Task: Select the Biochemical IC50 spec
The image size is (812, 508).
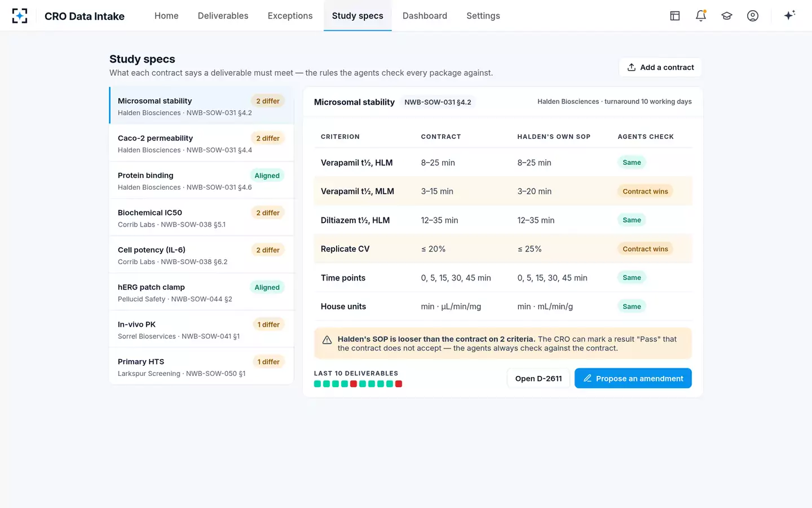Action: pyautogui.click(x=202, y=218)
